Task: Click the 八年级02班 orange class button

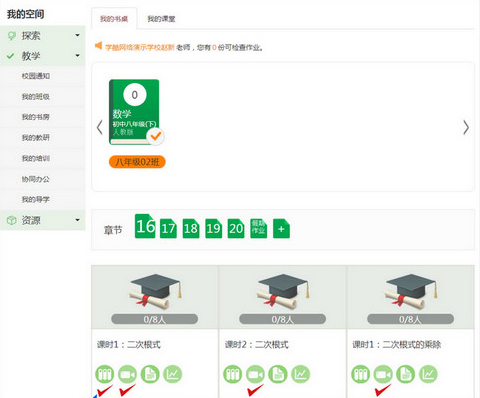Action: tap(137, 162)
